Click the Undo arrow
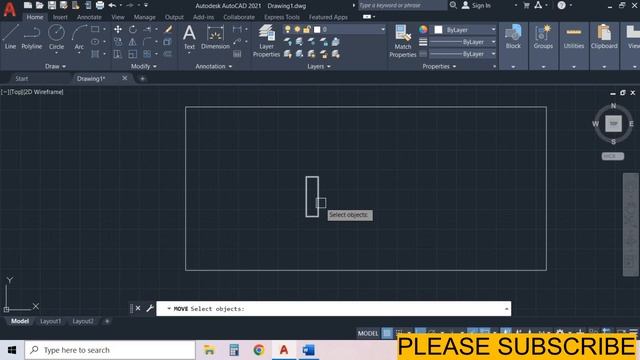 coord(112,5)
